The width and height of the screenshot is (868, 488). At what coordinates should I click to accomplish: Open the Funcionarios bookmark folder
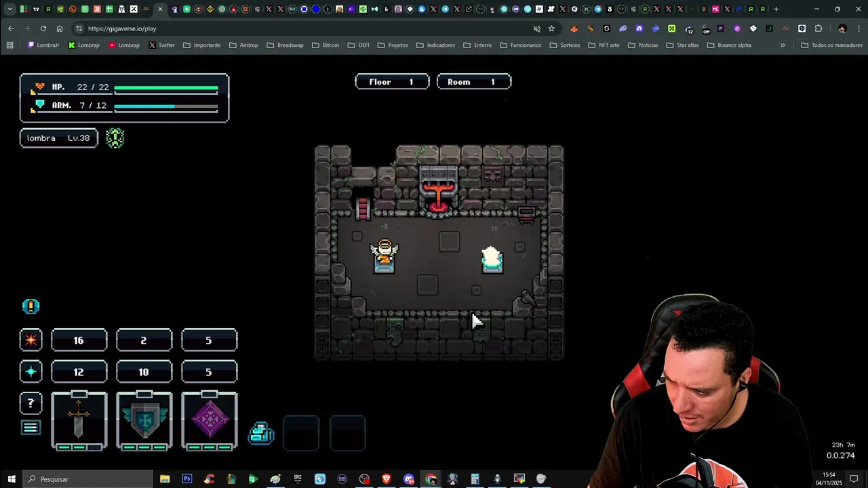click(520, 45)
